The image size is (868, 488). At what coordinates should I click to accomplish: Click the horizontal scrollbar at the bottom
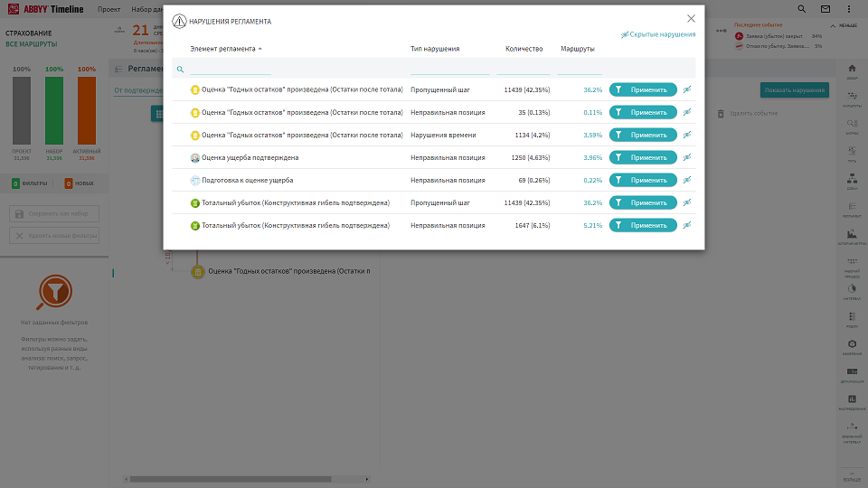click(231, 479)
